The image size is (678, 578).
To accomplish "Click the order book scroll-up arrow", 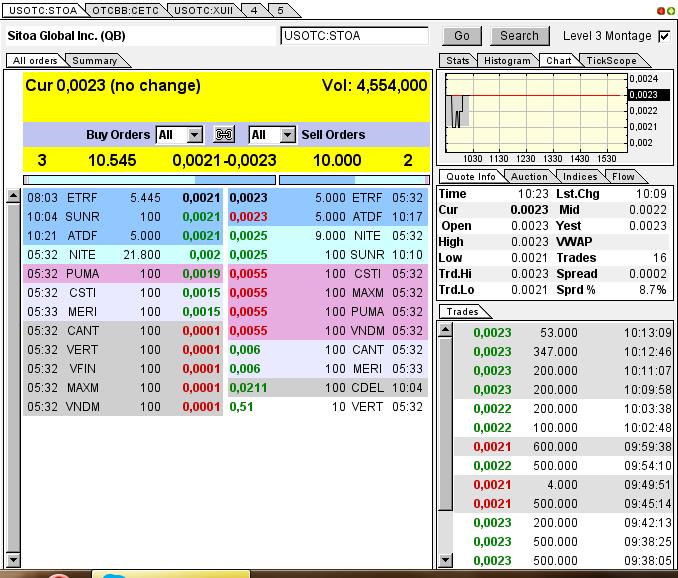I will (x=13, y=197).
